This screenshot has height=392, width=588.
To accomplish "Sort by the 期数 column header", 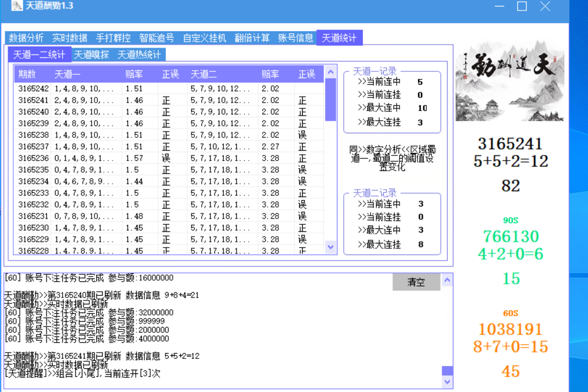I will pyautogui.click(x=27, y=74).
